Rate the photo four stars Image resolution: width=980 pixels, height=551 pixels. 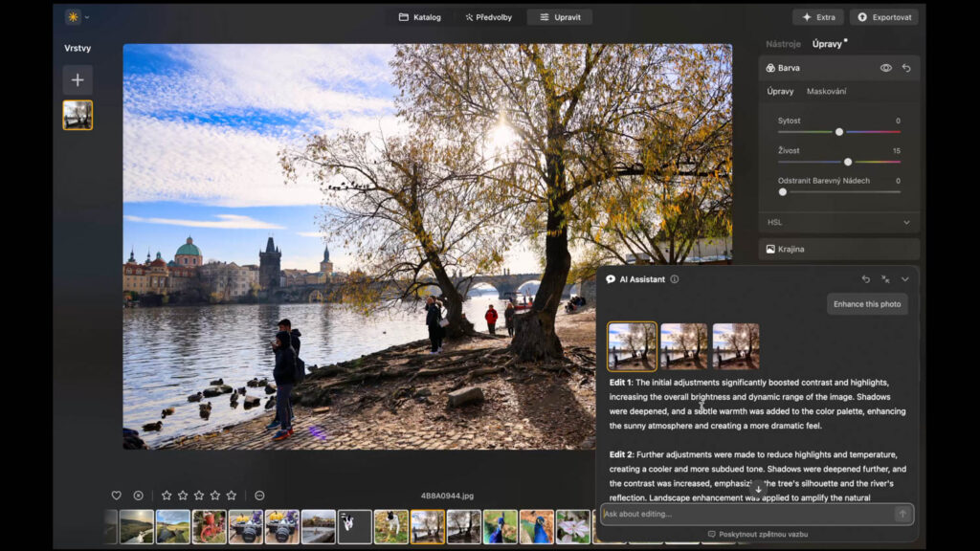[215, 496]
